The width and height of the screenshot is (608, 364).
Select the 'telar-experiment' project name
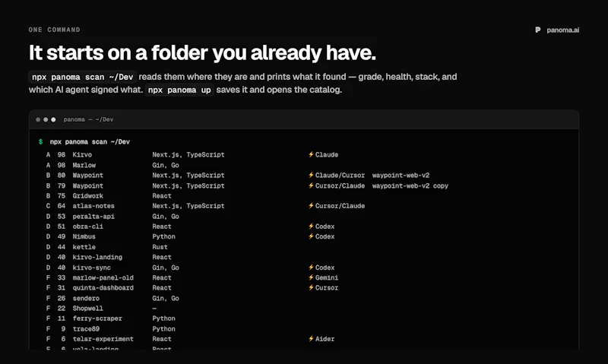[x=103, y=339]
